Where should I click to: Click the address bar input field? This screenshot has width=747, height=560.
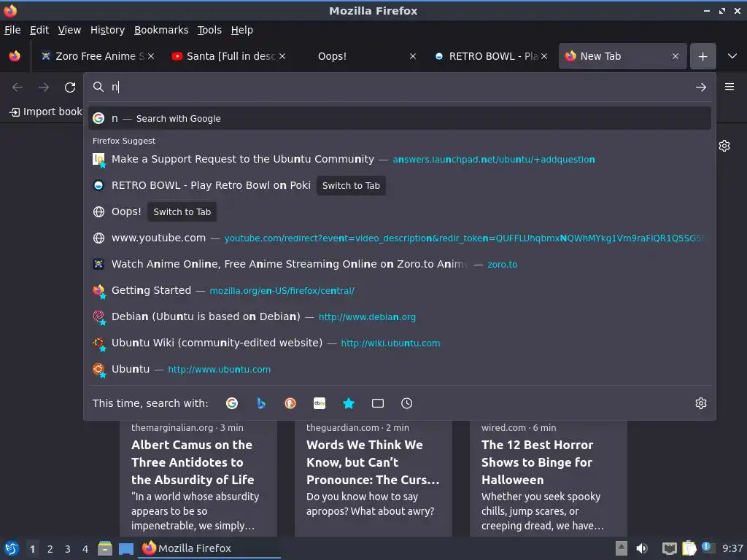pyautogui.click(x=399, y=87)
